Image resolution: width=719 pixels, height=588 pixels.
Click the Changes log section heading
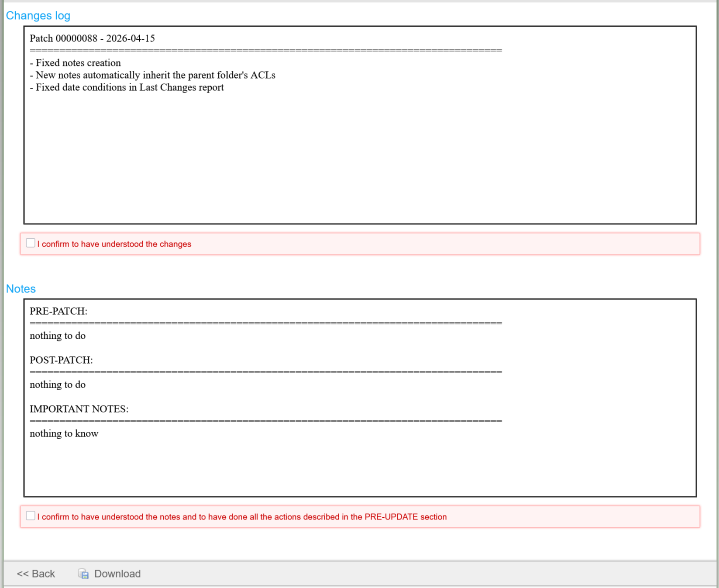pyautogui.click(x=38, y=16)
